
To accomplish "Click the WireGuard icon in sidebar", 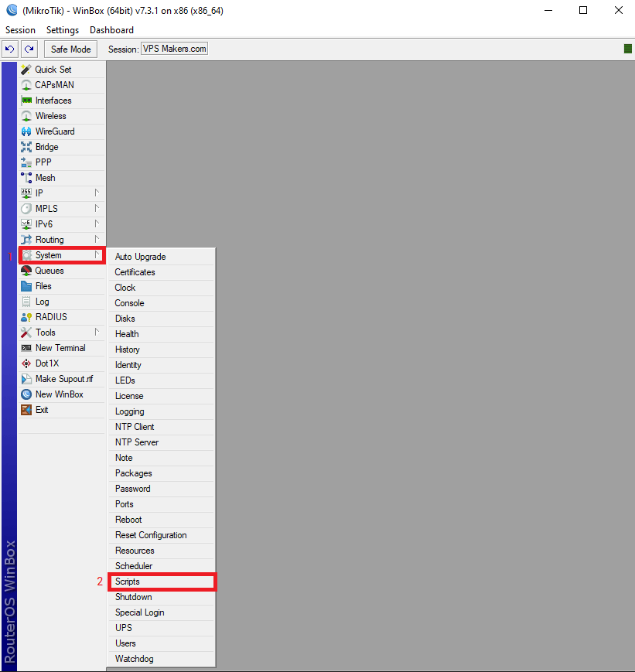I will pos(26,131).
